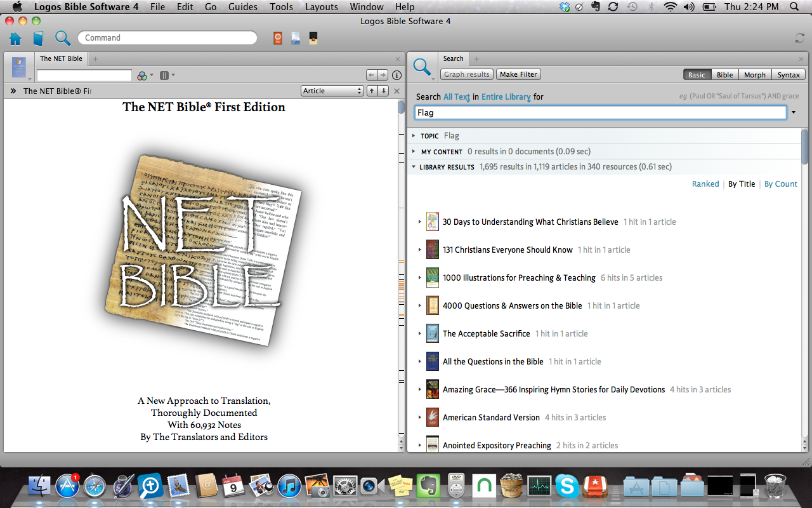Go to previous article with up arrow

coord(372,91)
